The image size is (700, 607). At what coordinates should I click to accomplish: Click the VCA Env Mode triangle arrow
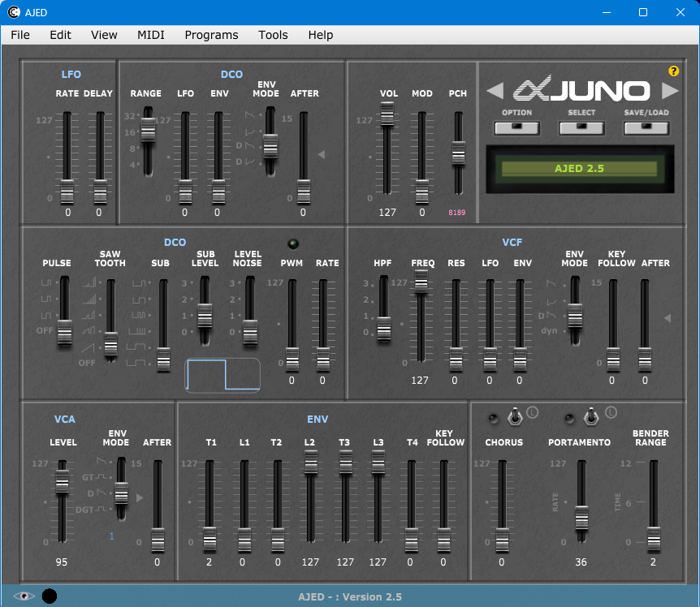click(139, 497)
